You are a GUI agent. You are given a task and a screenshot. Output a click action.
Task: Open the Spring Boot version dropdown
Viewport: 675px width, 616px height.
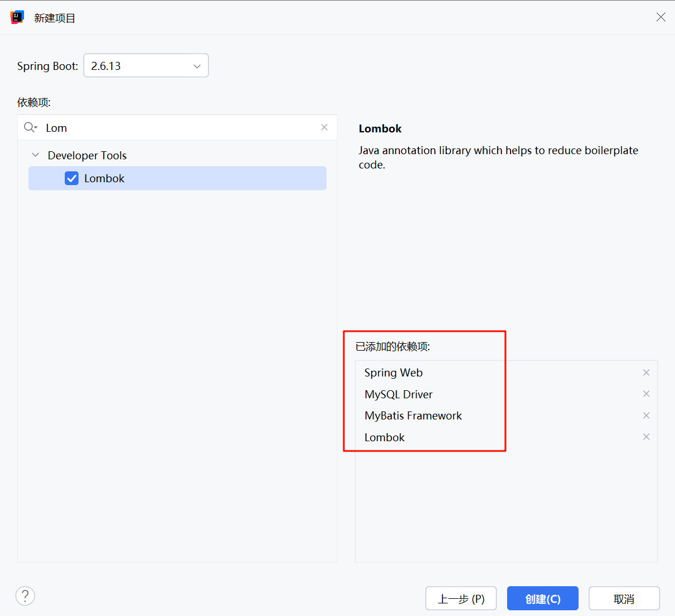(x=146, y=65)
